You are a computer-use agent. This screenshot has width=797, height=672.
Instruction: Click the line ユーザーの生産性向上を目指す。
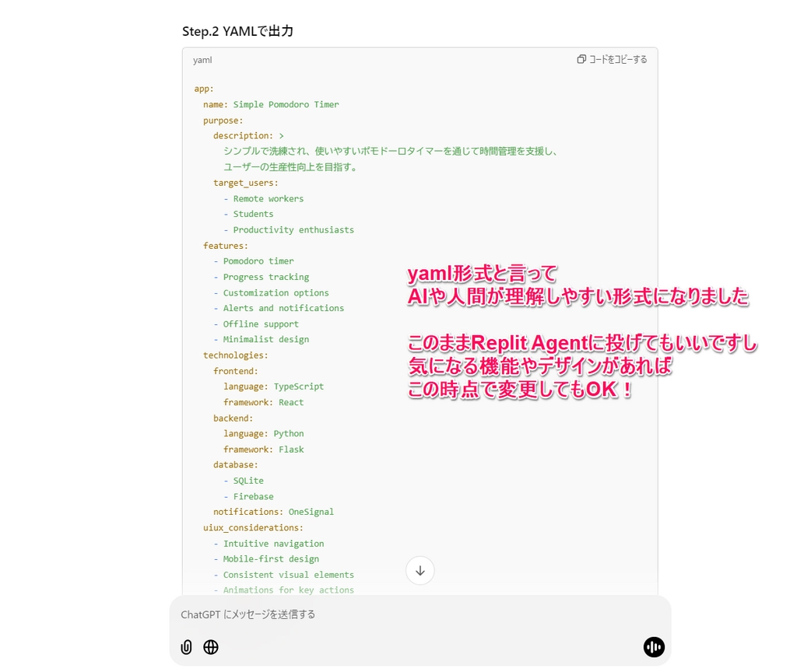(x=291, y=166)
